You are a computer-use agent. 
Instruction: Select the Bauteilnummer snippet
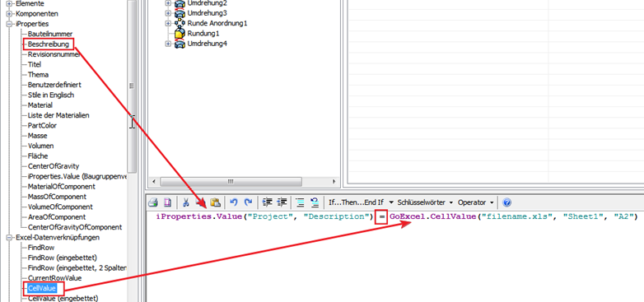50,34
